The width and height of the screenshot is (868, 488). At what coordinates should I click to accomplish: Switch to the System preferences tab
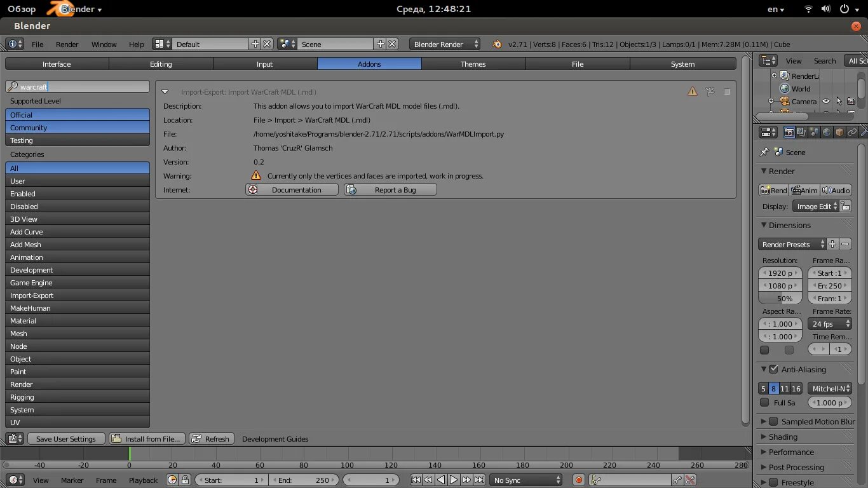[682, 64]
